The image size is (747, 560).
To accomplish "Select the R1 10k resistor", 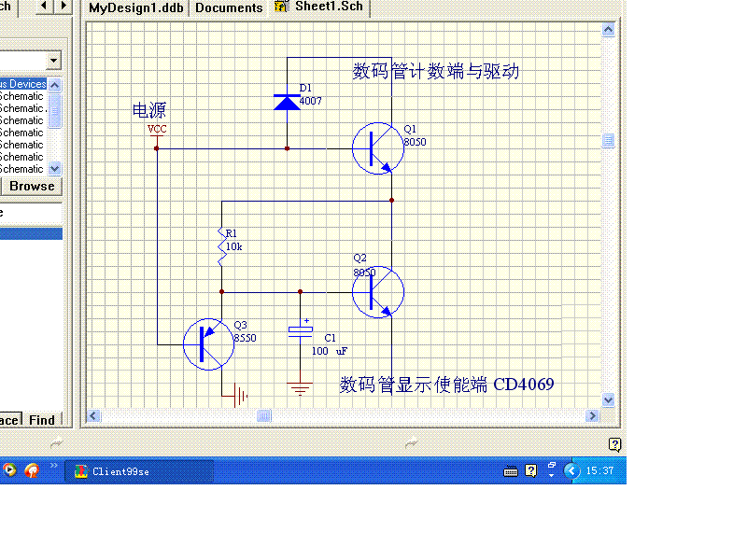I will [x=222, y=247].
